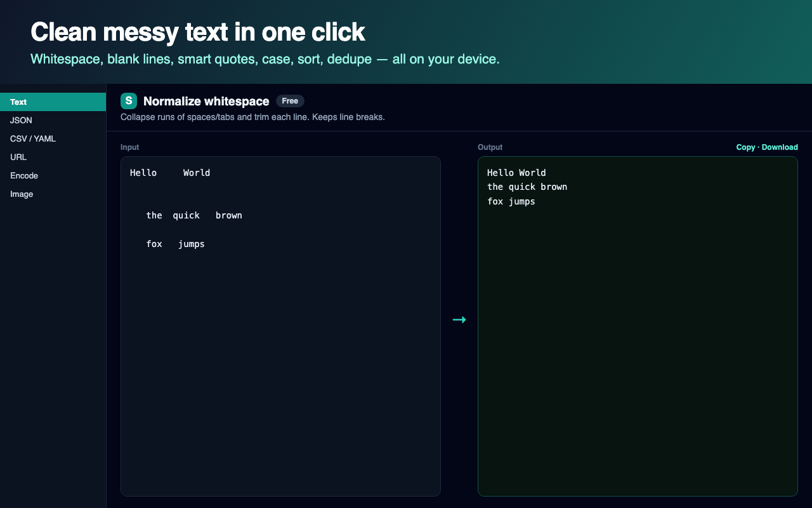The image size is (812, 508).
Task: Switch to the CSV / YAML category
Action: 53,138
